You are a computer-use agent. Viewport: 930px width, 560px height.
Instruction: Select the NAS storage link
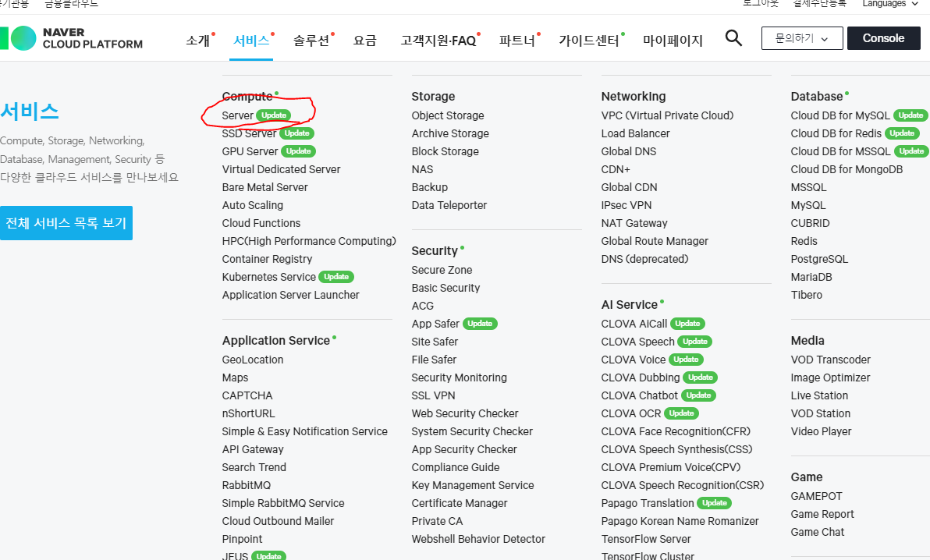tap(422, 169)
